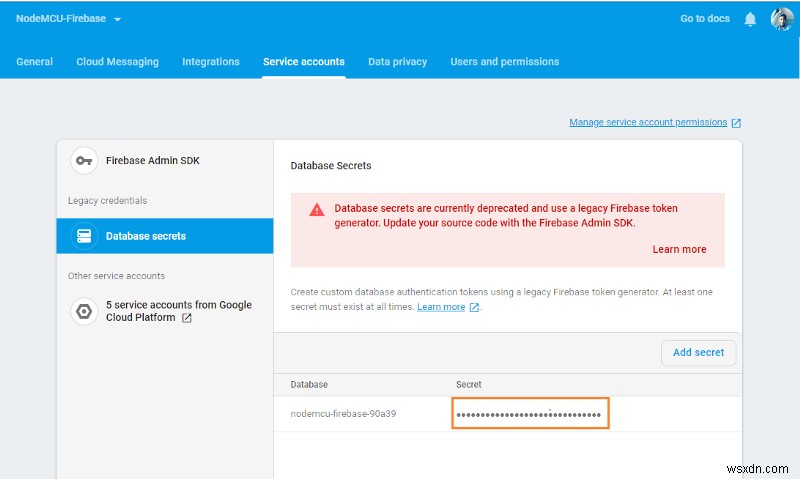Click the Legacy credentials label
800x479 pixels.
point(107,200)
